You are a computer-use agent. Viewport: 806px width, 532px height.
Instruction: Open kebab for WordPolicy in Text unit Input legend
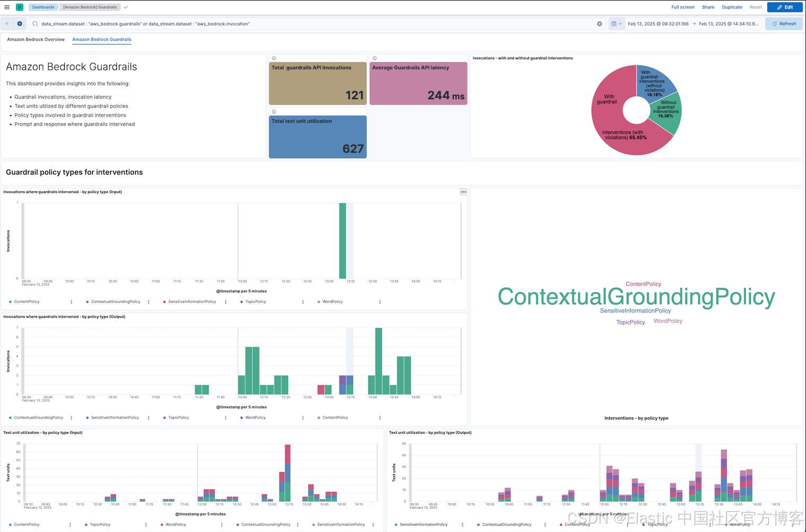pos(222,525)
